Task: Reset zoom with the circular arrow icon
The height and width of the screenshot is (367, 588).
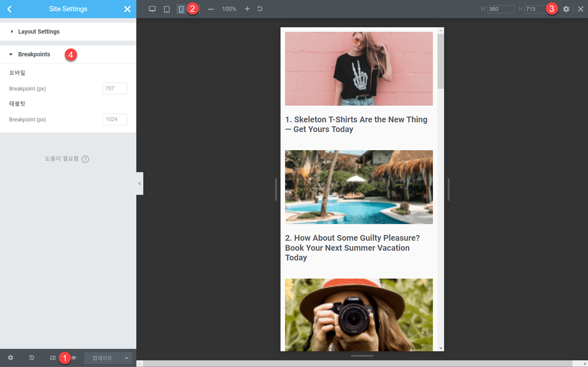Action: coord(260,9)
